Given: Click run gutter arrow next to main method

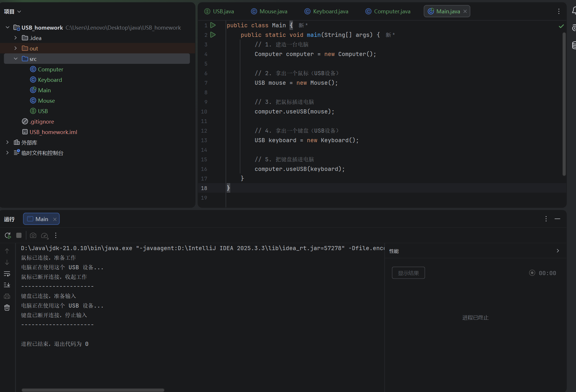Looking at the screenshot, I should pyautogui.click(x=213, y=35).
